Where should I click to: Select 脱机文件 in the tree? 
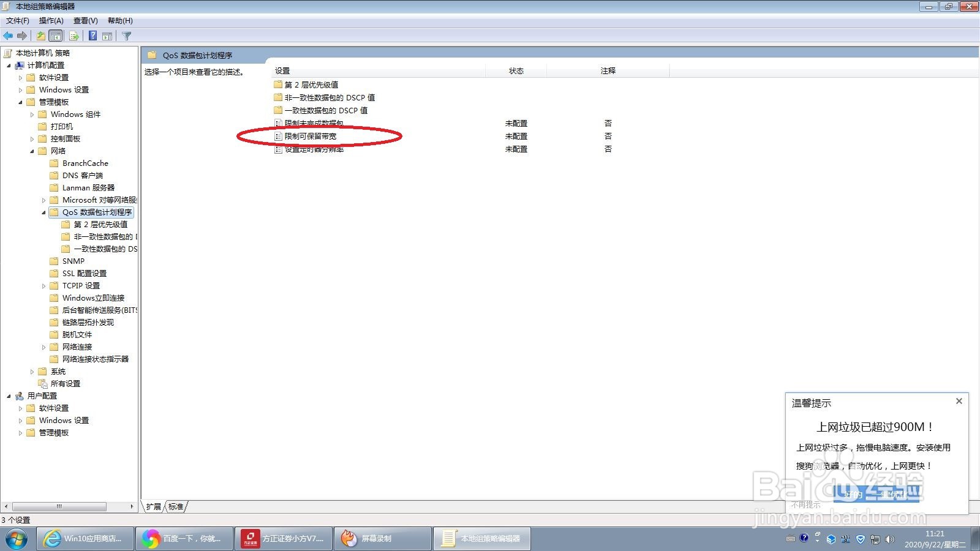[x=77, y=335]
